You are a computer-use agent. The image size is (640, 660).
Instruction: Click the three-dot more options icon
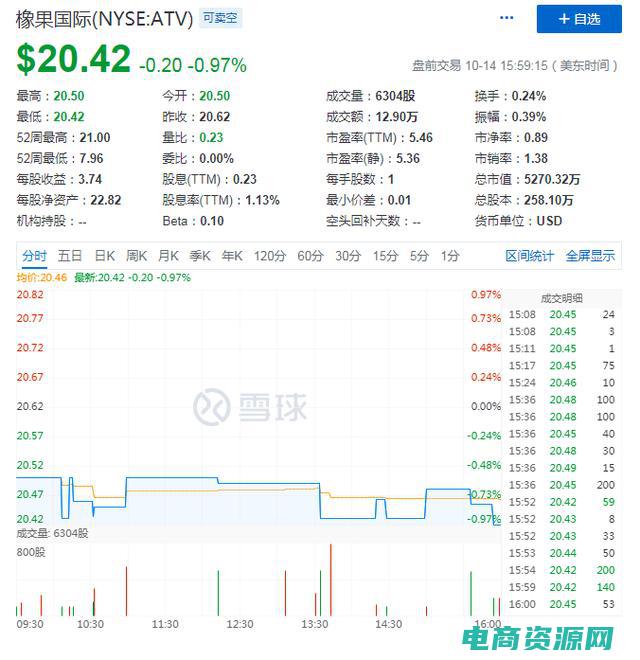(506, 18)
